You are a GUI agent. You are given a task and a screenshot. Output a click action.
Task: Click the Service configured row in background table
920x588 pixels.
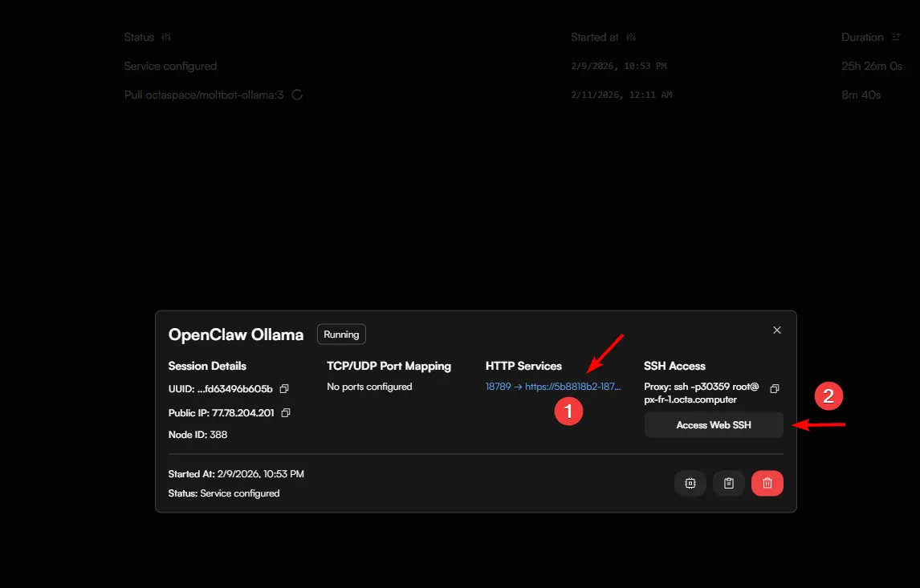[x=170, y=67]
